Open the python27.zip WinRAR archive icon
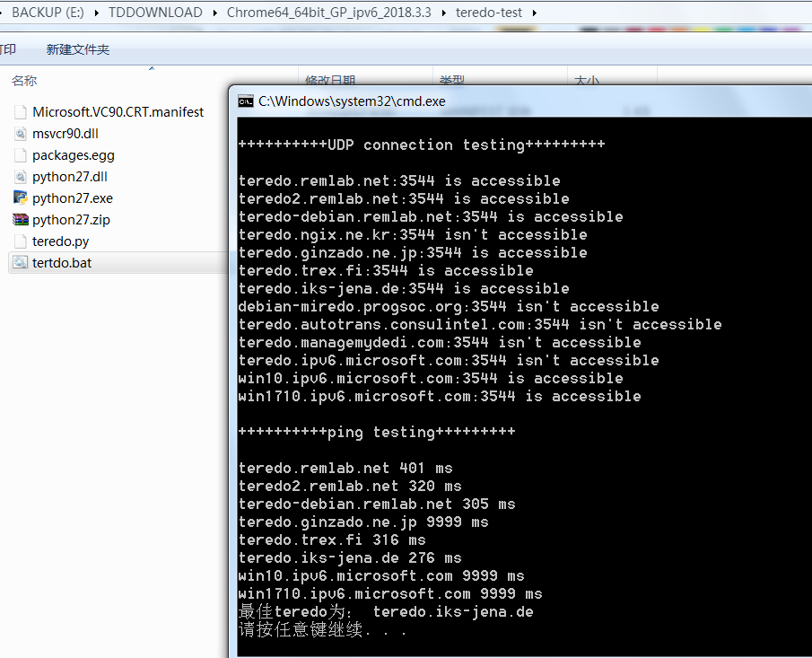The width and height of the screenshot is (812, 658). pos(20,219)
